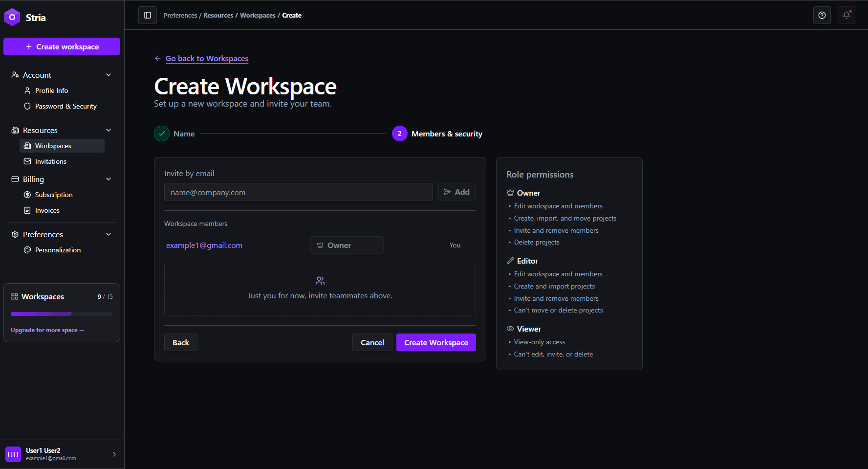
Task: Click the Cancel button
Action: 372,342
